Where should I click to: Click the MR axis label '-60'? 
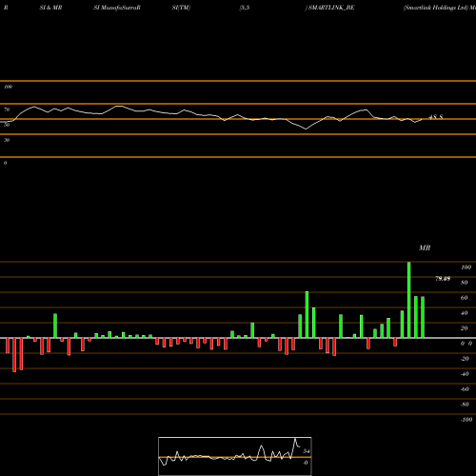(x=465, y=389)
